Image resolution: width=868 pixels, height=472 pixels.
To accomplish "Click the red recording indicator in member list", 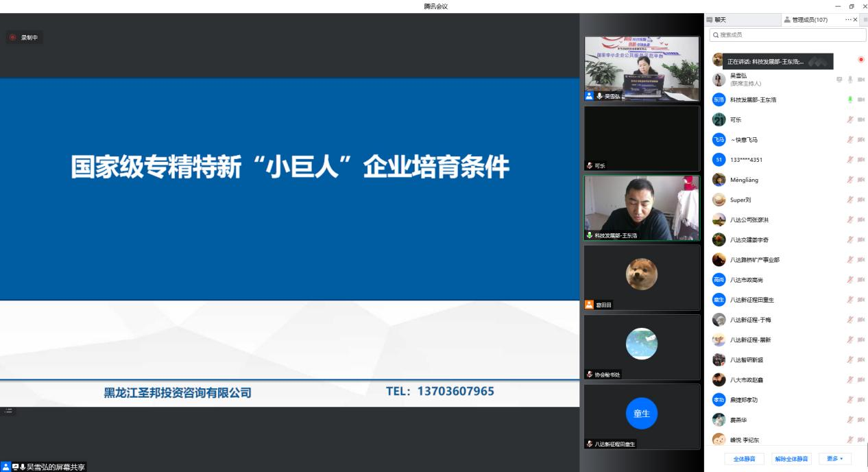I will coord(861,60).
